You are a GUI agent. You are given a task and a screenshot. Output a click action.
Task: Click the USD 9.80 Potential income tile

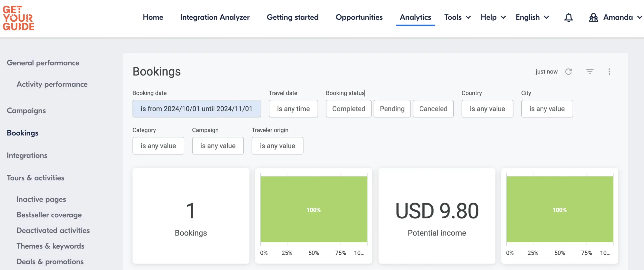pyautogui.click(x=437, y=216)
